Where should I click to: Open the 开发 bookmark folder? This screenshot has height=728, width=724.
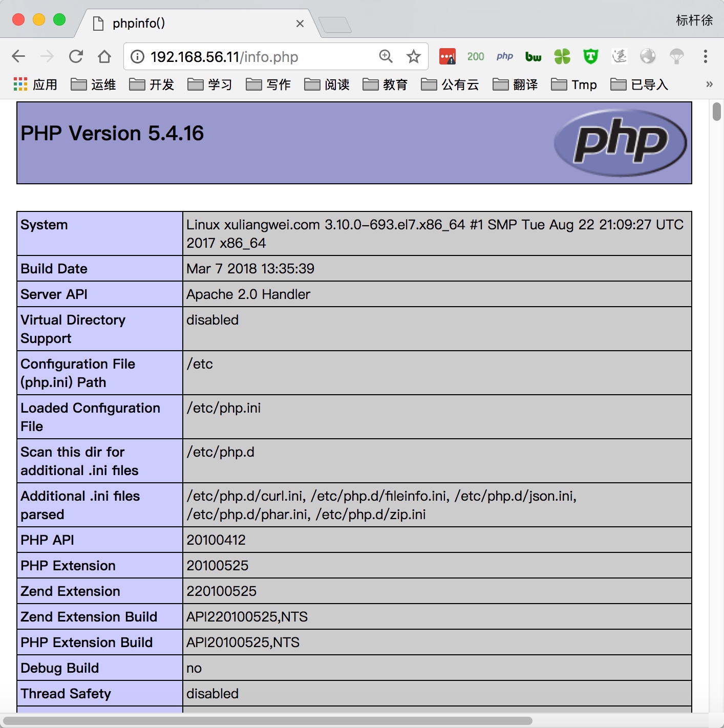[x=152, y=84]
